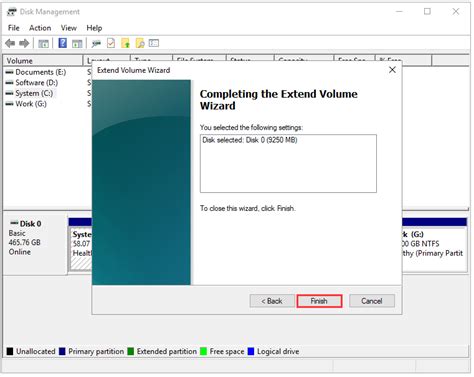Click the bright green Free space legend swatch
The width and height of the screenshot is (474, 377).
tap(203, 351)
